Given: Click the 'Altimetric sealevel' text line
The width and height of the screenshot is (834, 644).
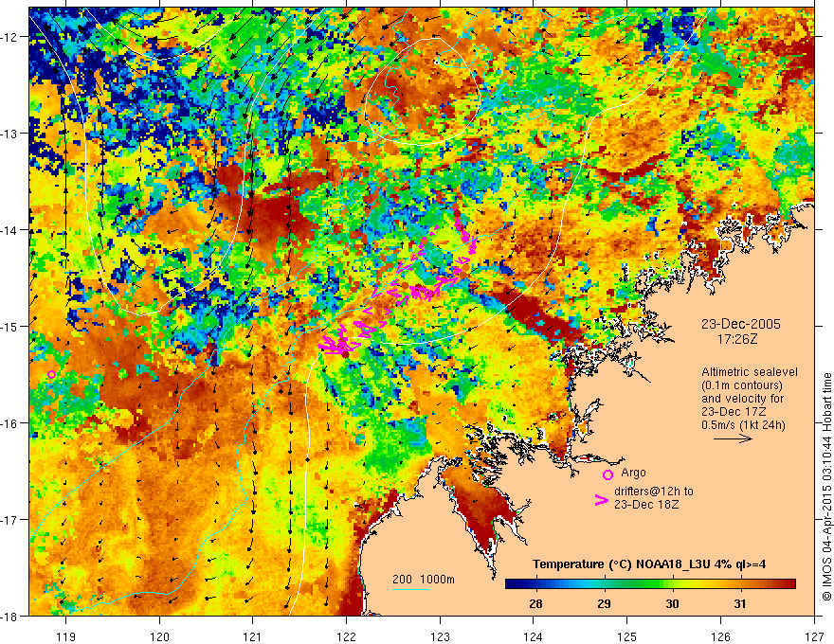Looking at the screenshot, I should tap(750, 372).
